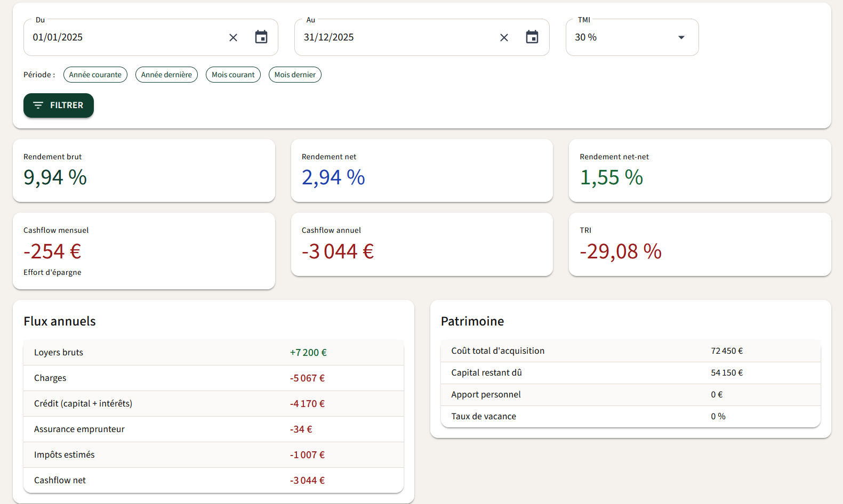Screen dimensions: 843x504
Task: Click the Cashflow annuel -3 044 € card value
Action: pyautogui.click(x=338, y=251)
